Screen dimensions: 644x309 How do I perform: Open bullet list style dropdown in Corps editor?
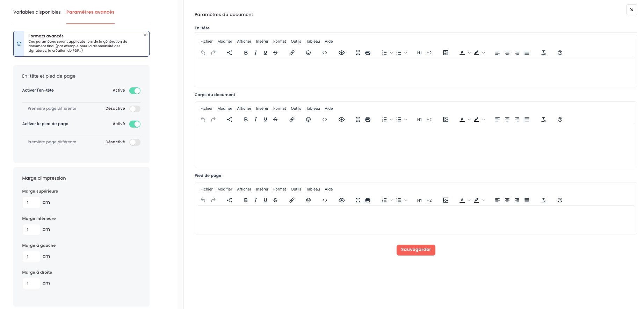click(406, 120)
